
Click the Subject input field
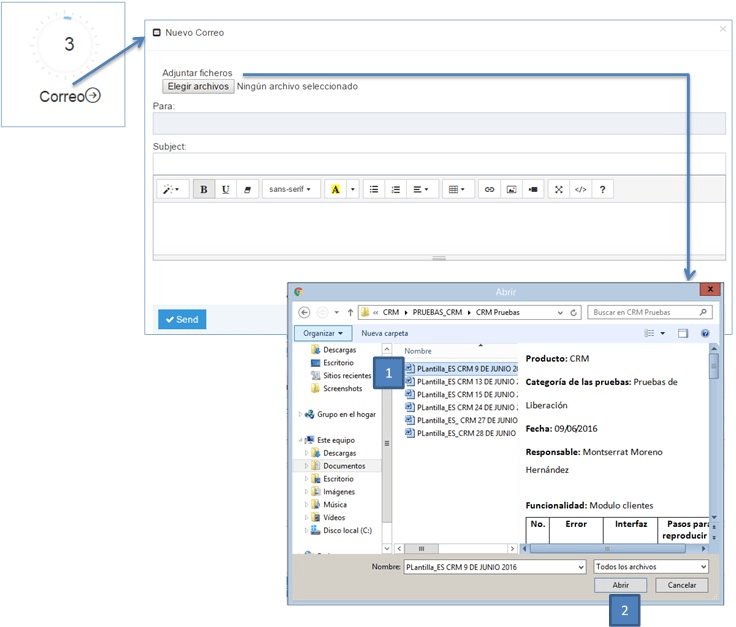[x=439, y=163]
